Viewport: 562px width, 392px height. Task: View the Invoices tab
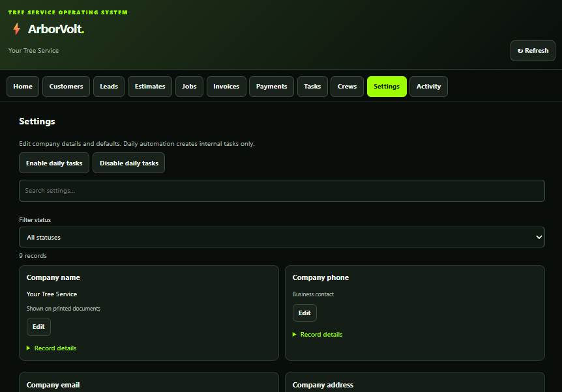[226, 87]
